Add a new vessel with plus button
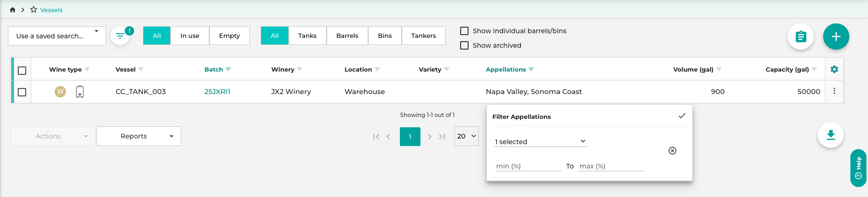Screen dimensions: 868x197 836,36
